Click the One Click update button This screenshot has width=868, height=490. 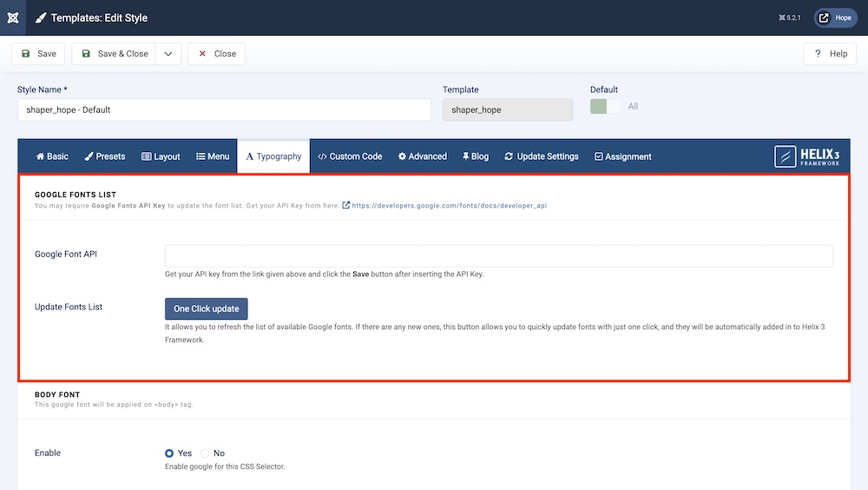coord(207,308)
